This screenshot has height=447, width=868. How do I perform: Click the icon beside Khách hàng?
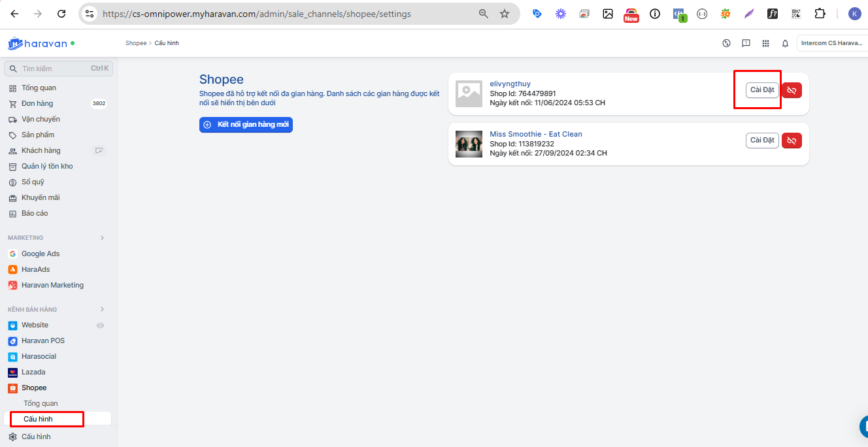pos(99,150)
